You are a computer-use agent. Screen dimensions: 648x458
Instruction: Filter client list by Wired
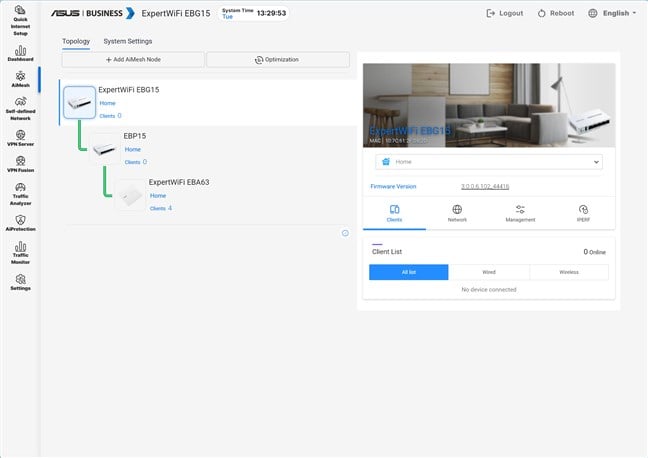click(488, 272)
